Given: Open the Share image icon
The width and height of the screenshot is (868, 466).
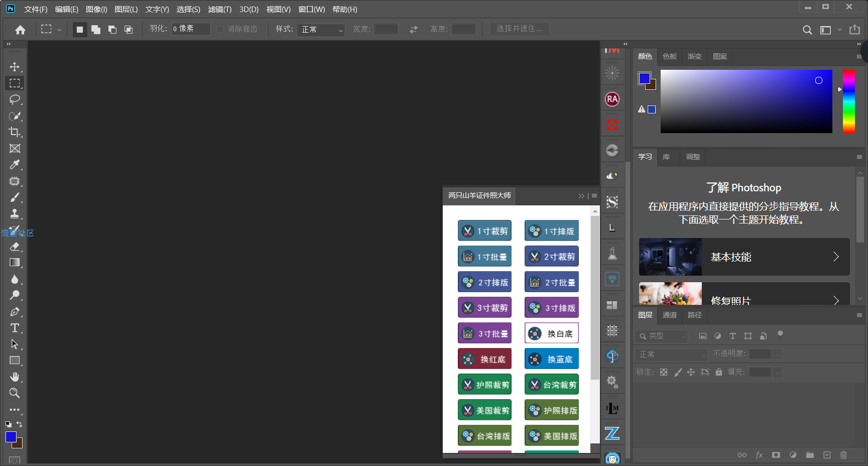Looking at the screenshot, I should click(x=854, y=30).
